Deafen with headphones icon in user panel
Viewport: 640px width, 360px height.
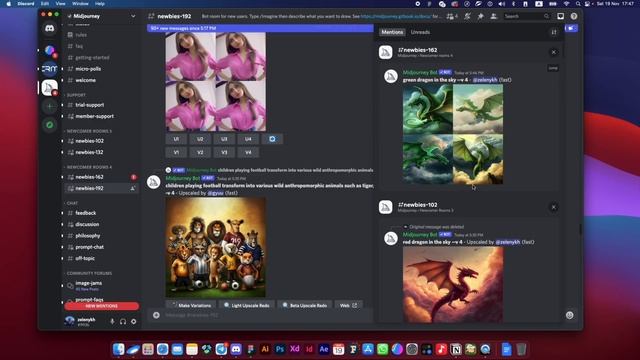tap(123, 322)
